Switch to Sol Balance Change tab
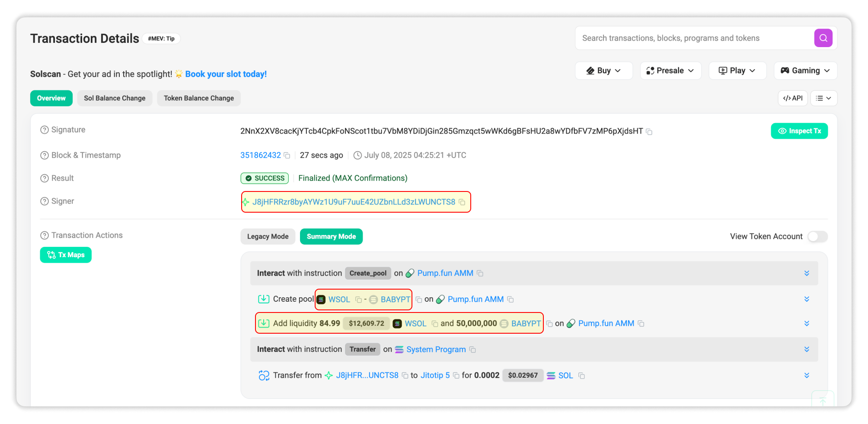This screenshot has height=424, width=868. [x=115, y=98]
